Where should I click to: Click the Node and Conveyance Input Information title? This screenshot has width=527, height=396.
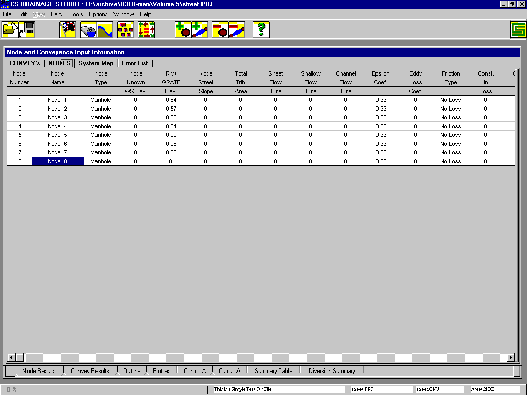click(66, 52)
